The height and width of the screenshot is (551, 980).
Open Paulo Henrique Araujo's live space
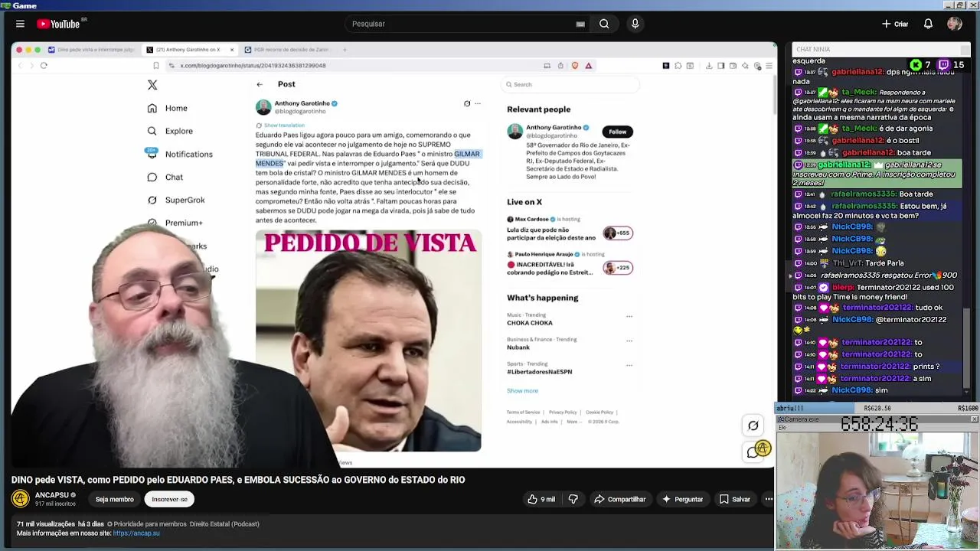pos(570,264)
